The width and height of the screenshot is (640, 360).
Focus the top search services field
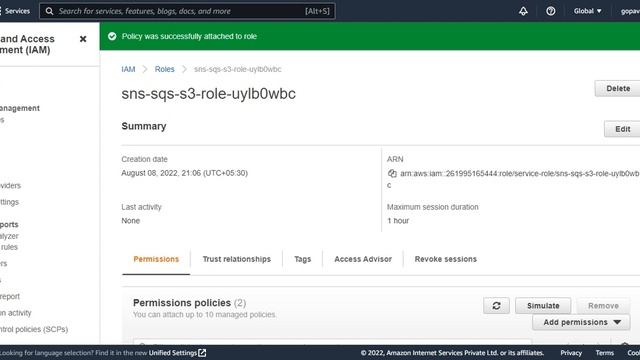point(187,11)
